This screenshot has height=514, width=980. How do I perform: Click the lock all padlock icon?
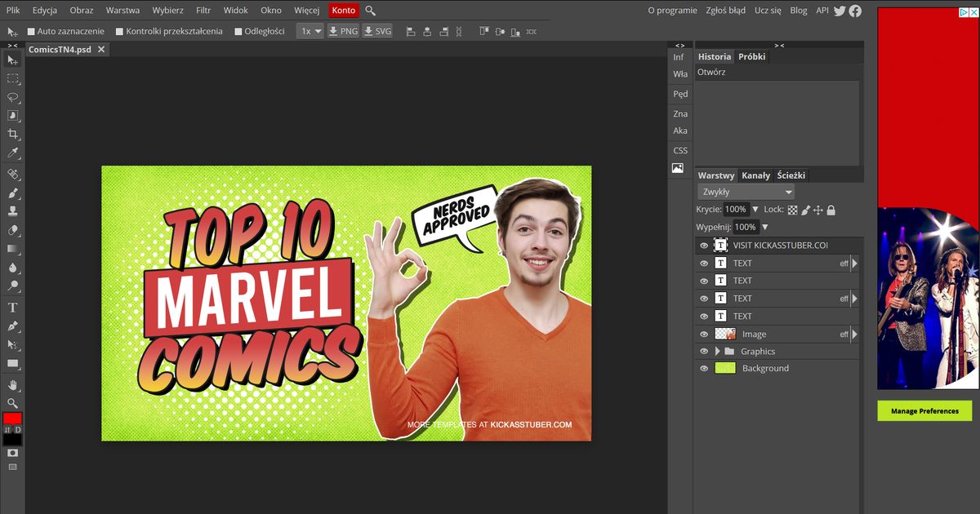point(831,210)
